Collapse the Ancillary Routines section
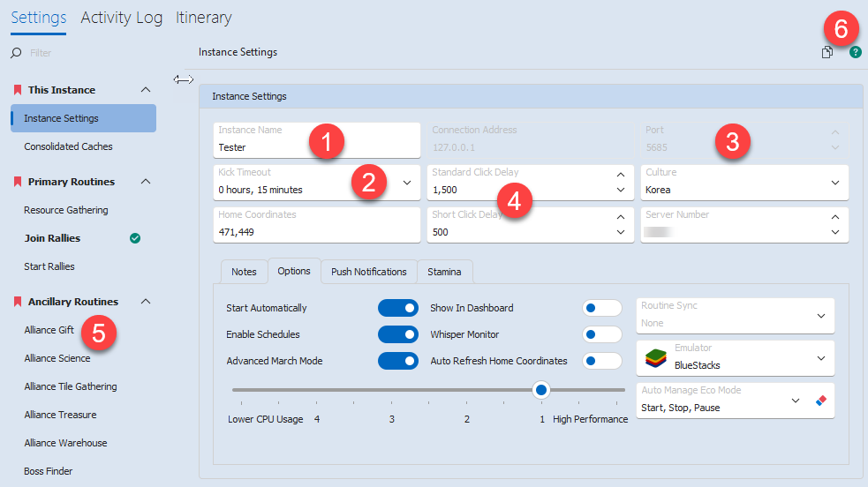The image size is (868, 487). pyautogui.click(x=146, y=302)
